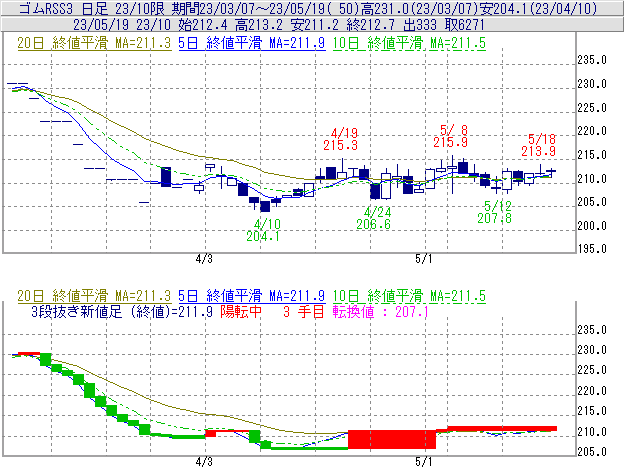The height and width of the screenshot is (475, 624).
Task: Select the 4/19 215.3 high label
Action: pyautogui.click(x=341, y=139)
